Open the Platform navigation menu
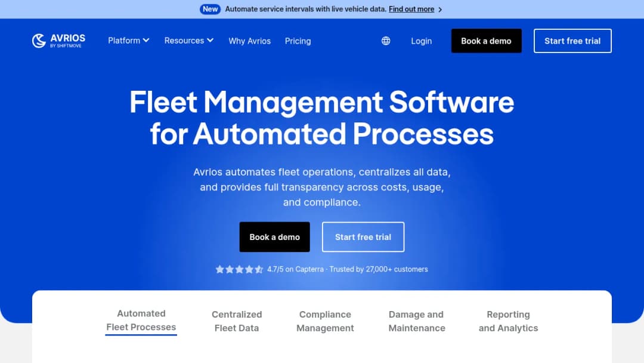The width and height of the screenshot is (644, 363). [x=129, y=40]
